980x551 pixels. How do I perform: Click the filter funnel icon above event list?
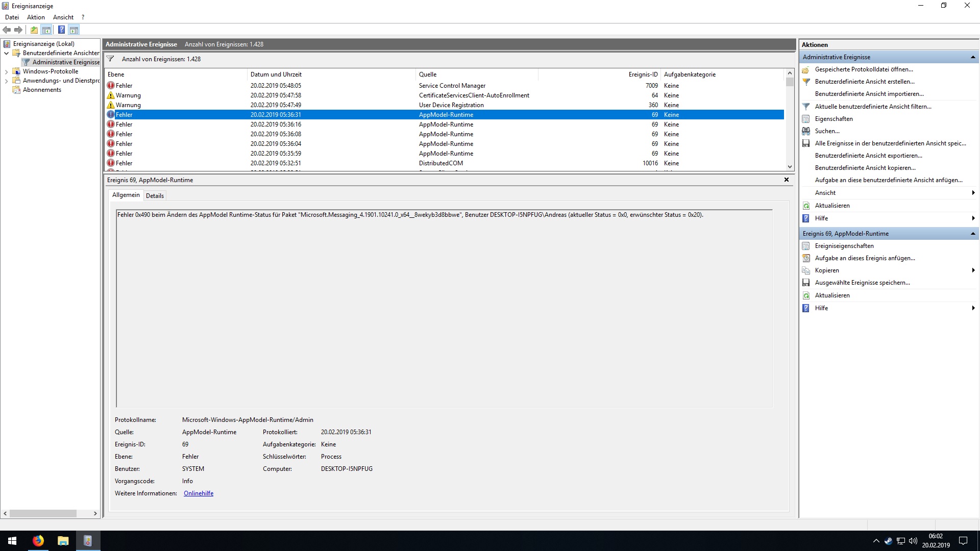[x=110, y=59]
